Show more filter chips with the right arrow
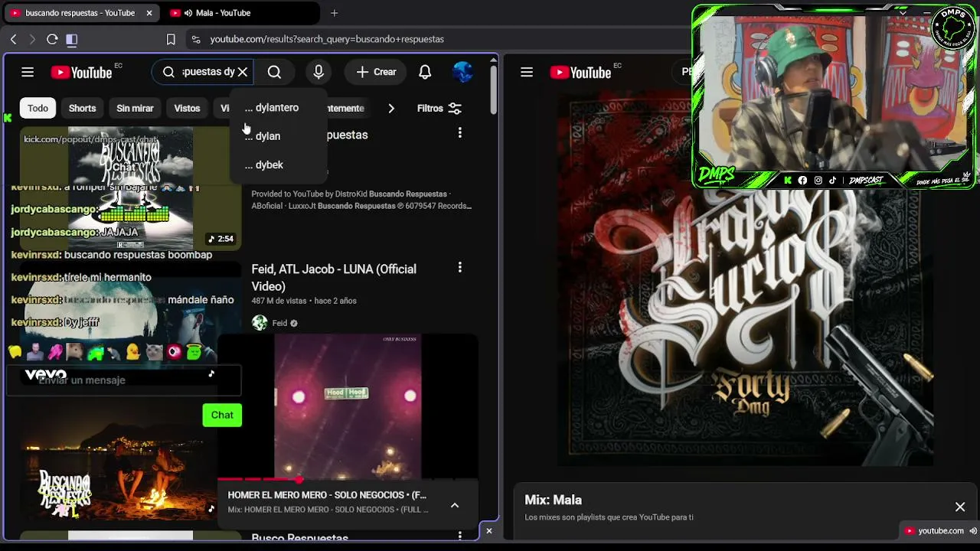 click(x=391, y=108)
